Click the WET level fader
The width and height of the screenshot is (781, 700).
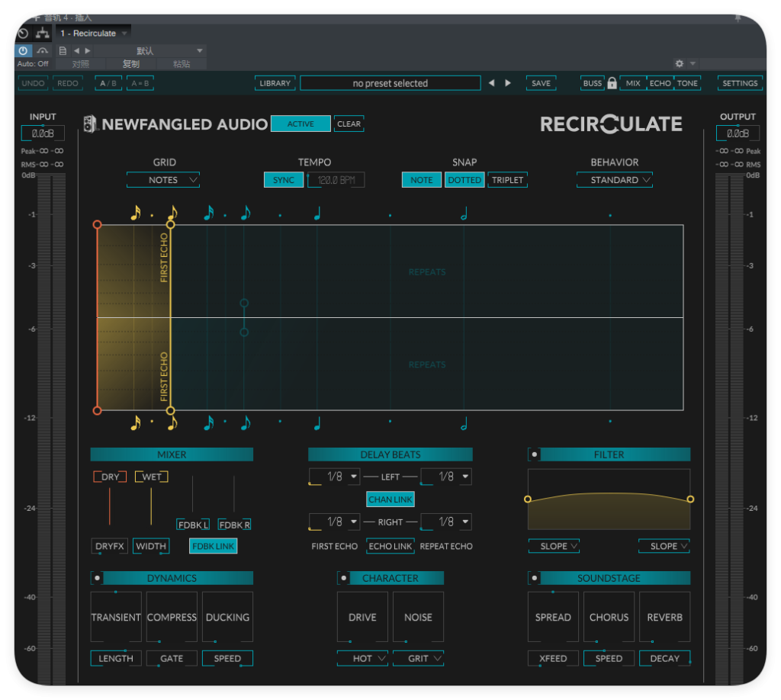(x=152, y=506)
